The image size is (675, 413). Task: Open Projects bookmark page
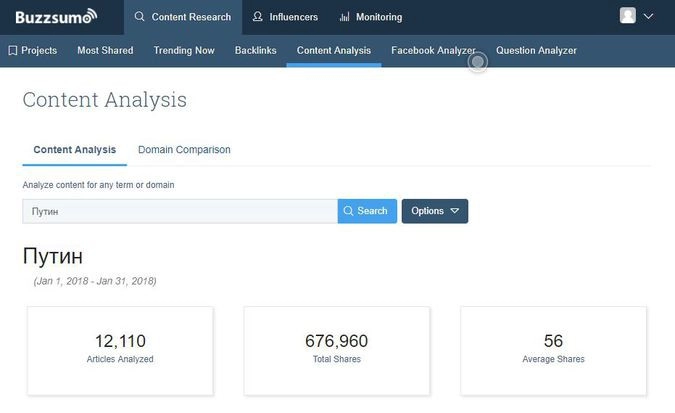coord(32,50)
